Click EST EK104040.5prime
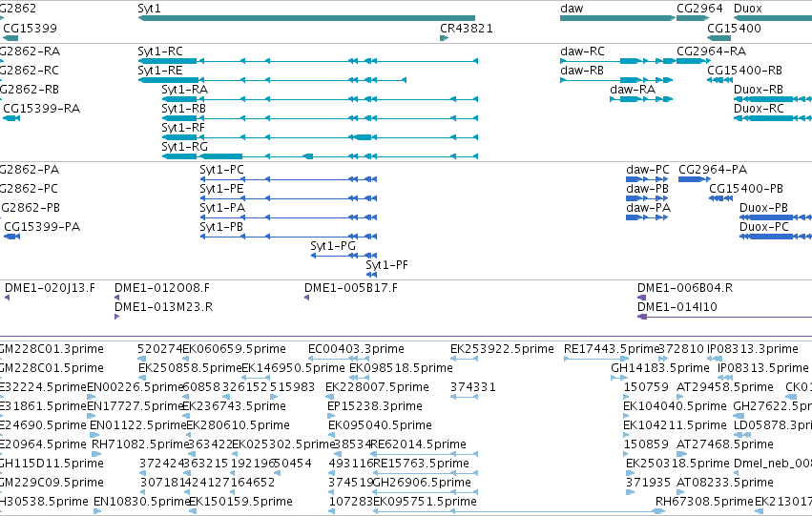 click(x=627, y=416)
